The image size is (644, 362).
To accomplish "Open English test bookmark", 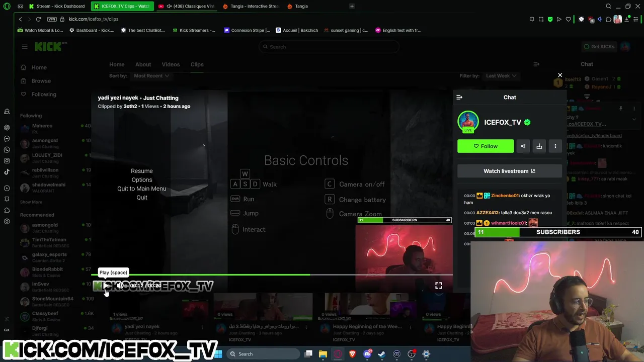I will coord(398,30).
